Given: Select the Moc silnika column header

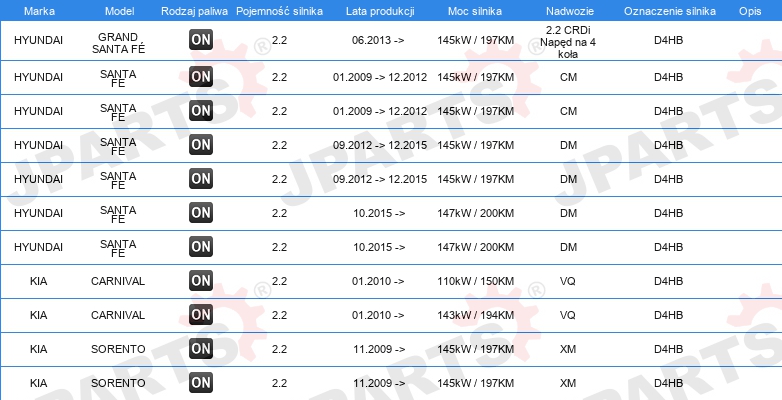Looking at the screenshot, I should point(475,11).
